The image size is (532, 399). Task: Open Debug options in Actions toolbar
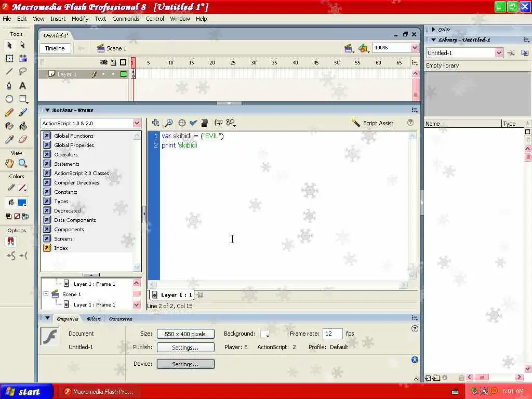click(x=231, y=123)
